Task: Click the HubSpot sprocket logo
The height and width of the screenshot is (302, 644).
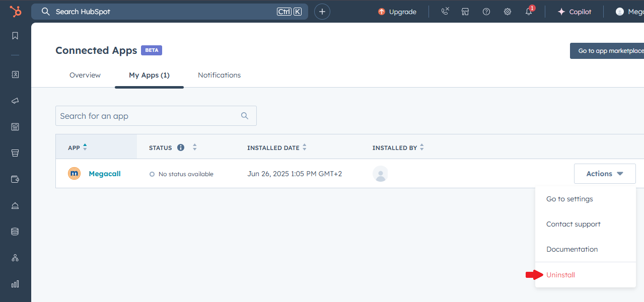Action: (x=15, y=11)
